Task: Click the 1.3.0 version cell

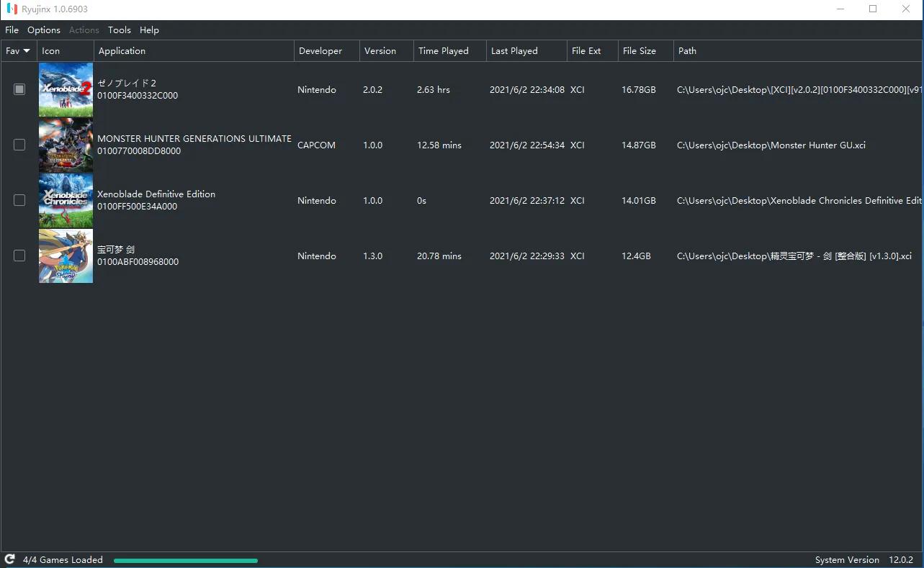Action: pos(373,256)
